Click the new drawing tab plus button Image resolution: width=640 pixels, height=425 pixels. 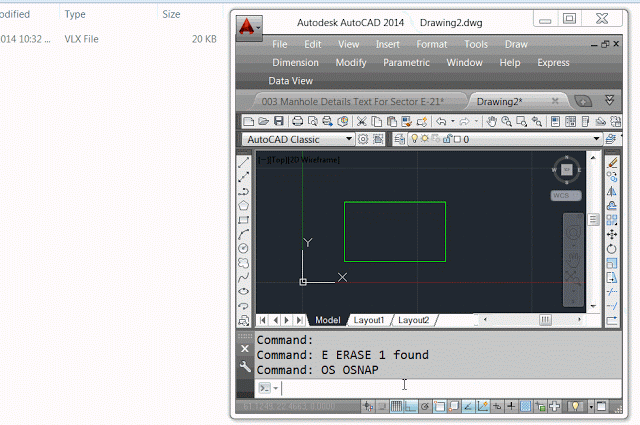point(583,101)
